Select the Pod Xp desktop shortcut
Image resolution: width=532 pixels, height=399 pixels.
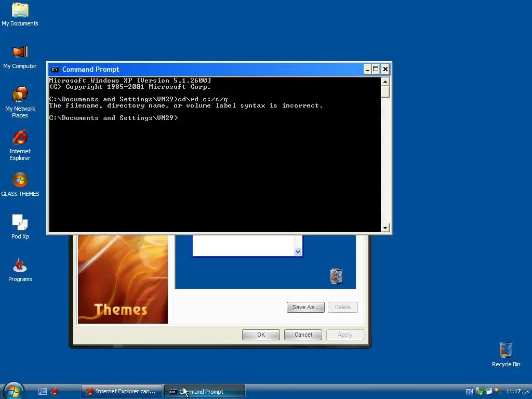point(20,227)
